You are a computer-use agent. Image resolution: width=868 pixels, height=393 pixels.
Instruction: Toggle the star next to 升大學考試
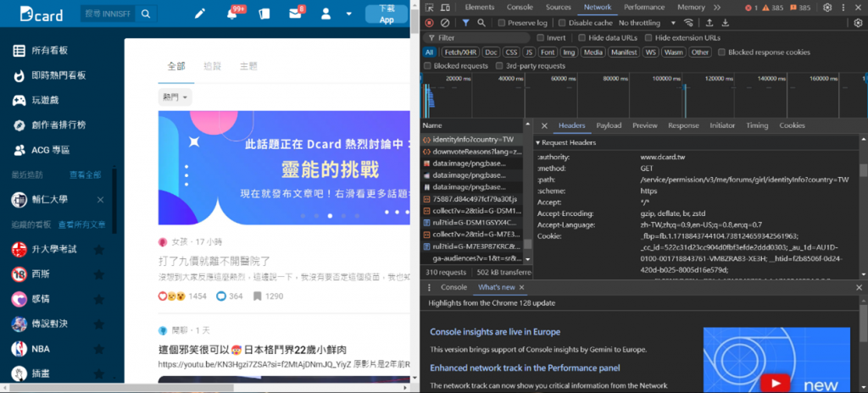coord(99,250)
